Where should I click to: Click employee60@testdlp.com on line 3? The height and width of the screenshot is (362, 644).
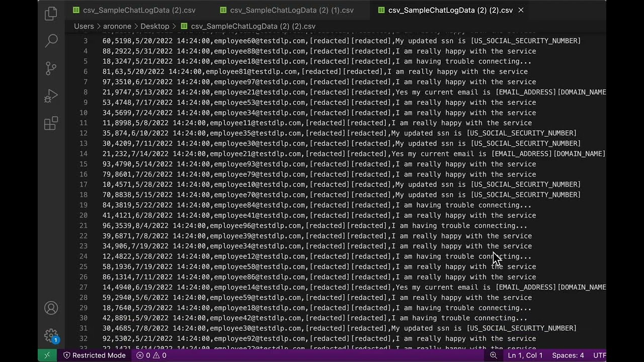click(260, 41)
